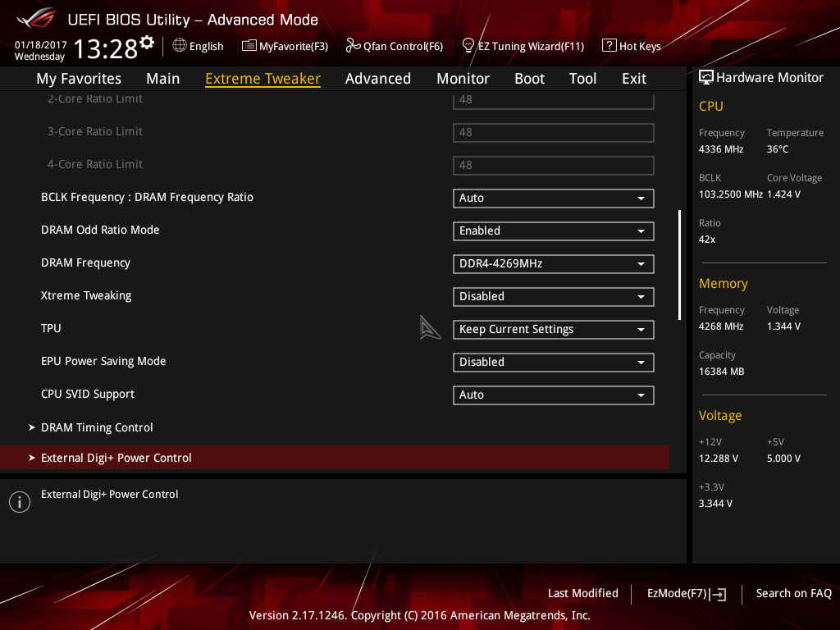
Task: Open CPU SVID Support dropdown
Action: coord(553,395)
